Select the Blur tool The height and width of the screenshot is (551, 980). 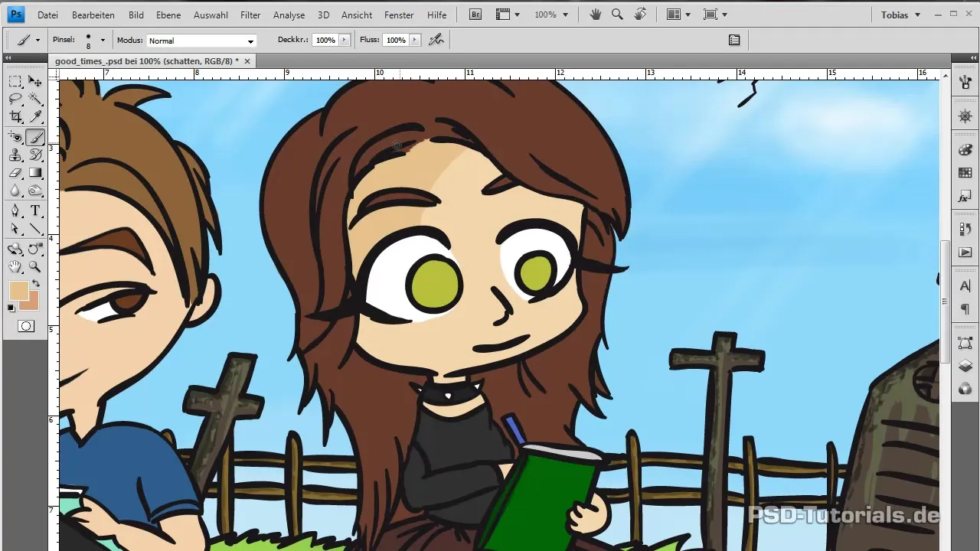tap(15, 191)
